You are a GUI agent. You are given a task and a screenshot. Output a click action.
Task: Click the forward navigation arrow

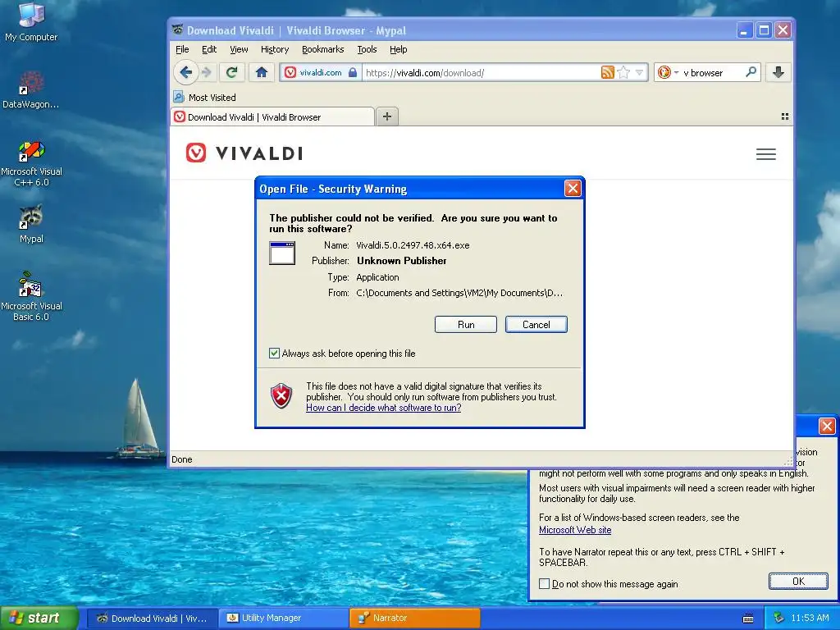[x=206, y=72]
